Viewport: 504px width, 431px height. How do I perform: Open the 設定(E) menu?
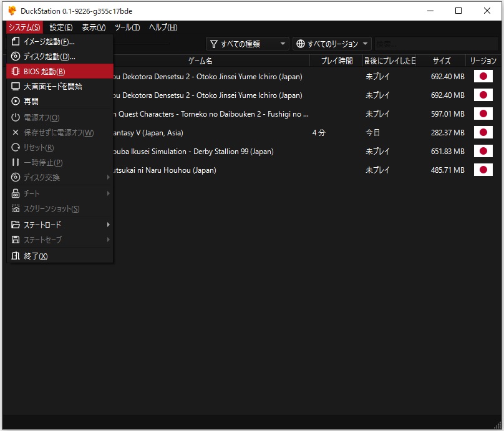tap(61, 27)
